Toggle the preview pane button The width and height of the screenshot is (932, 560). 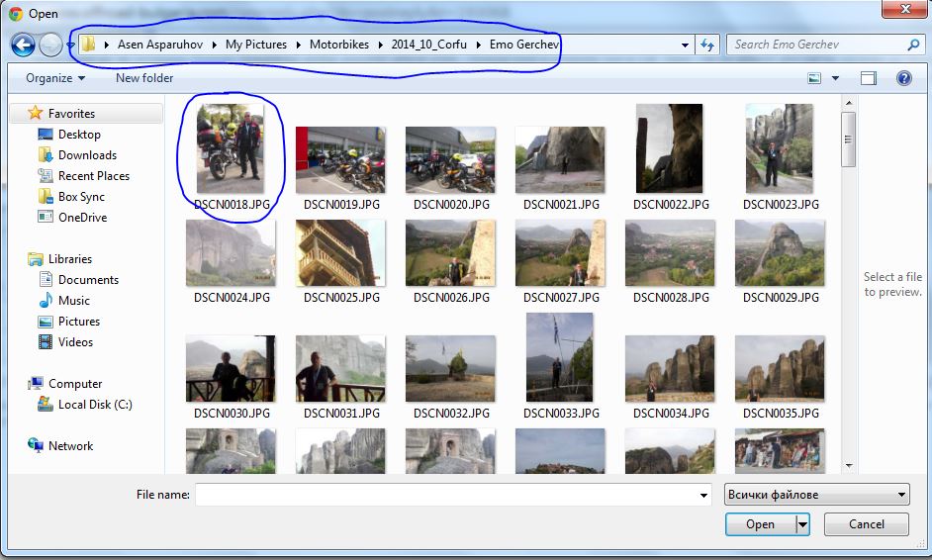(x=869, y=78)
